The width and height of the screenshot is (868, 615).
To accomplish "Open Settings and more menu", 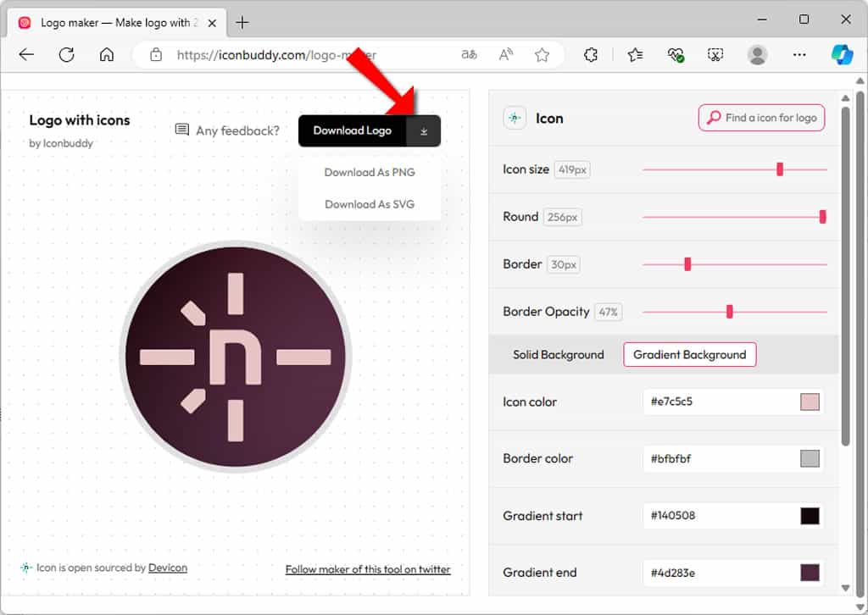I will coord(798,55).
